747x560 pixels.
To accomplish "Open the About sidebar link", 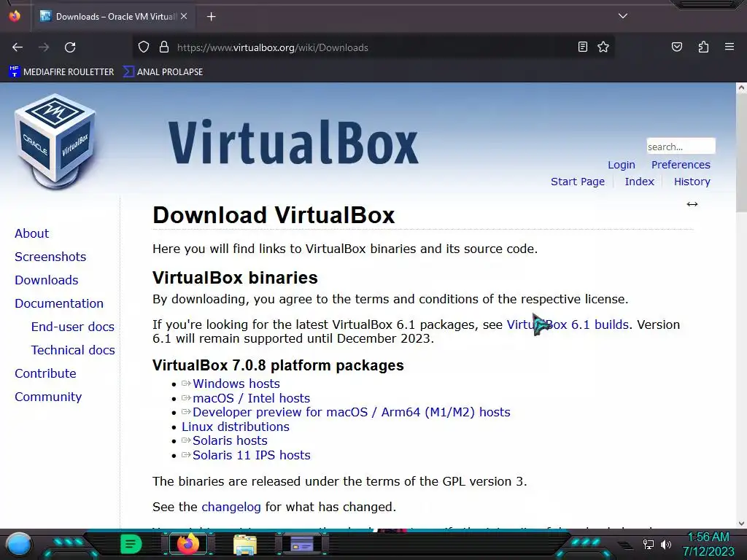I will point(32,233).
